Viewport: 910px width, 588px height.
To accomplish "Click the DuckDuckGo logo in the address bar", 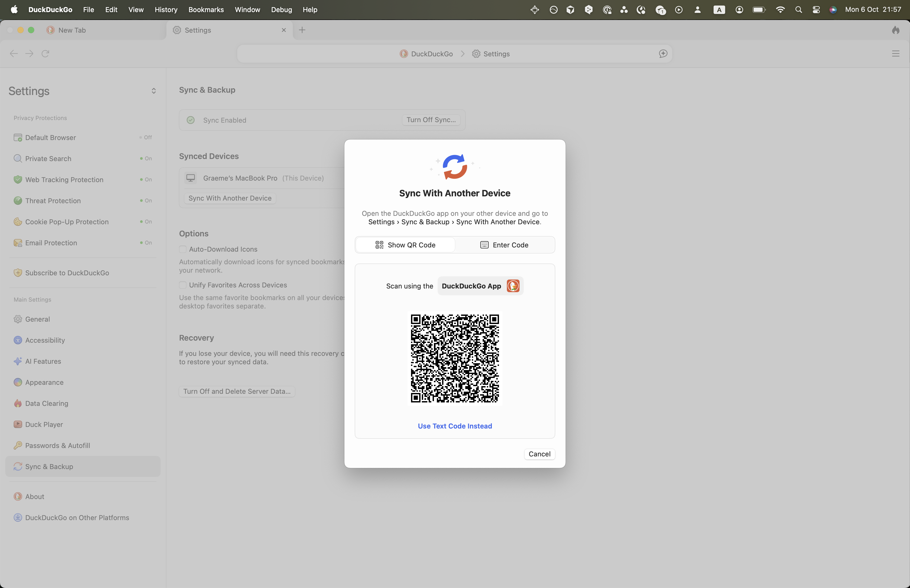I will (x=403, y=54).
